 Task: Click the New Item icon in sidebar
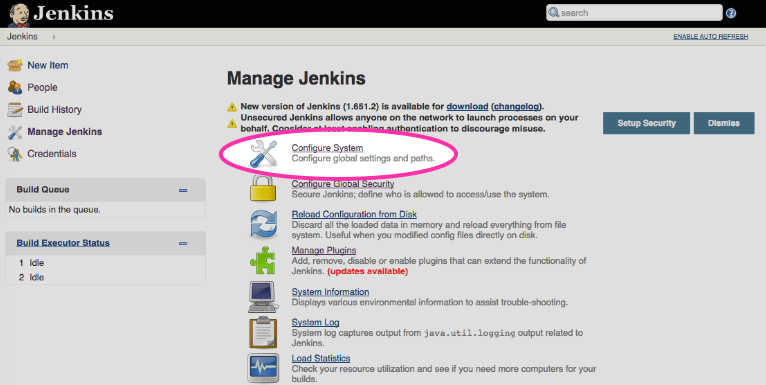(15, 65)
